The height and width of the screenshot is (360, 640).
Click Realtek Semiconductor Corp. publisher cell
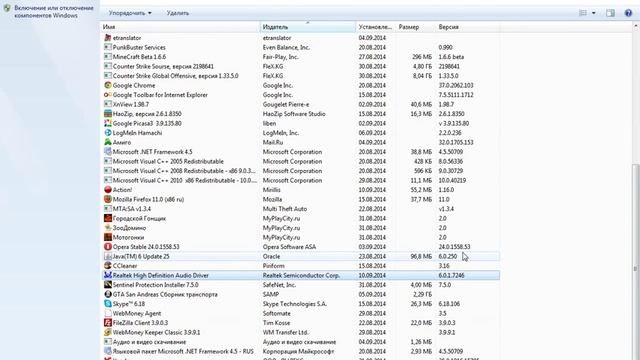click(x=301, y=275)
